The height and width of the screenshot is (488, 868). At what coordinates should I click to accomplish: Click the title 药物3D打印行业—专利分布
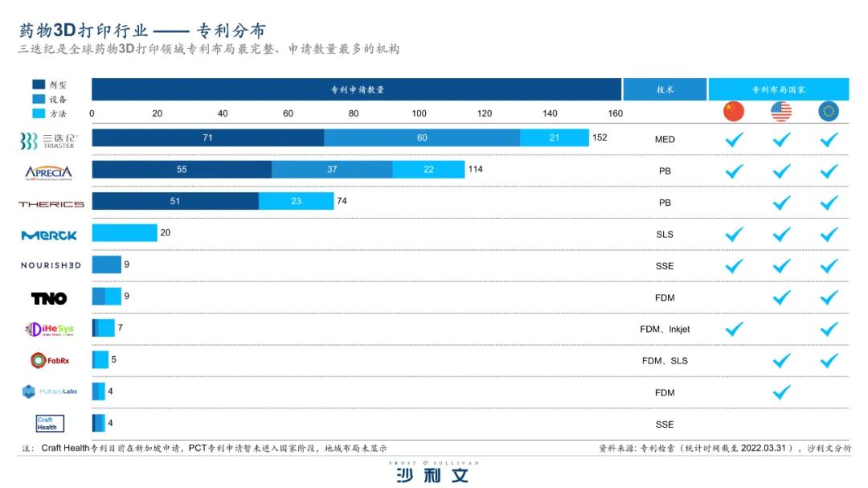tap(142, 30)
